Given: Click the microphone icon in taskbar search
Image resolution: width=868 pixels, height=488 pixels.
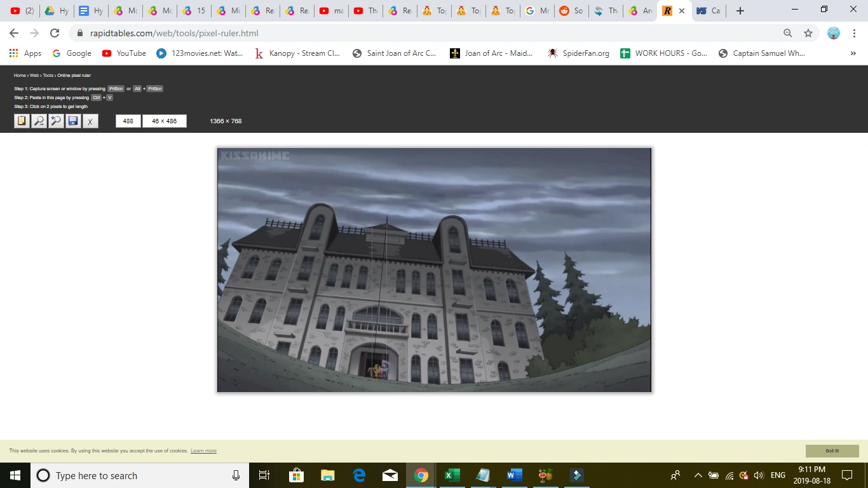Looking at the screenshot, I should (x=236, y=475).
